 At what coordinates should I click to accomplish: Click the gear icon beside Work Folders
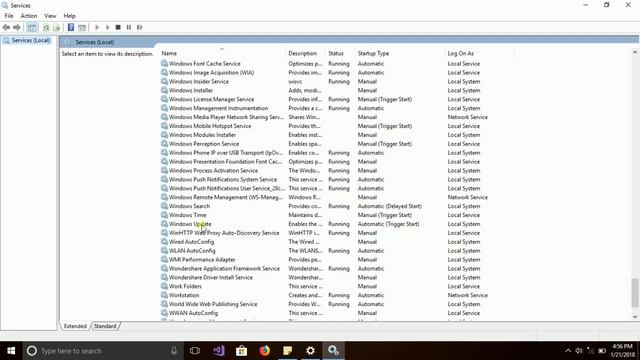click(164, 286)
